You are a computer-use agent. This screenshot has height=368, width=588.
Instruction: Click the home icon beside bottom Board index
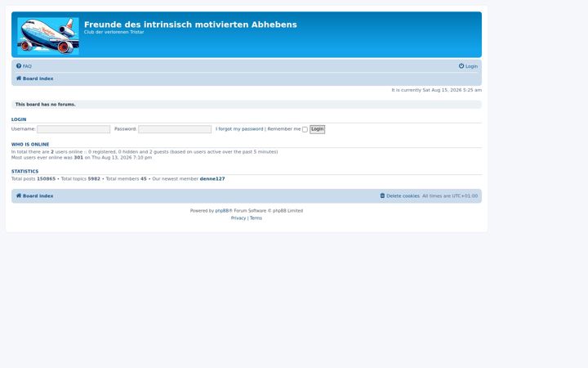coord(19,195)
